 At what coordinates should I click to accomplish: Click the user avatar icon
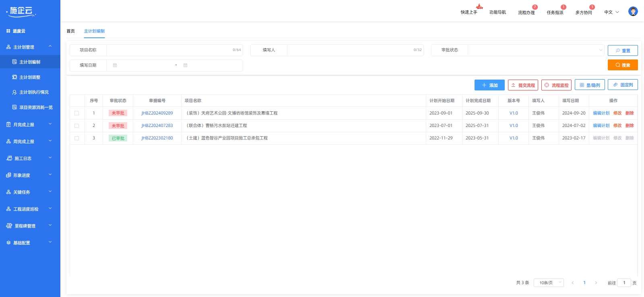[633, 11]
